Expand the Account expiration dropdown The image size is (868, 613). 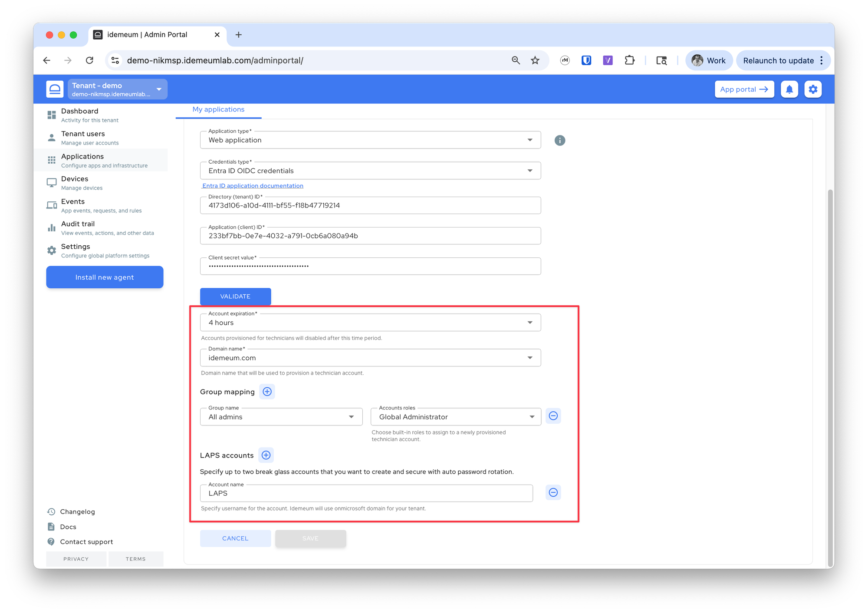[370, 323]
